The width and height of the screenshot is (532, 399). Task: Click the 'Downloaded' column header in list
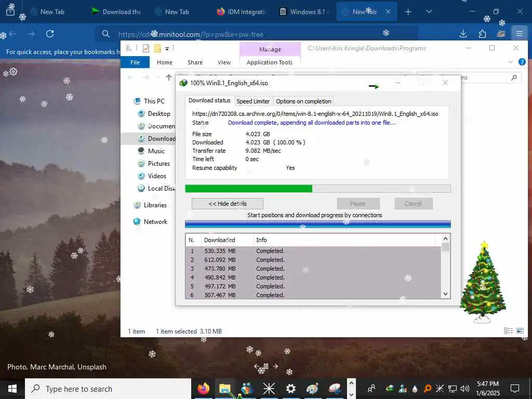(228, 240)
